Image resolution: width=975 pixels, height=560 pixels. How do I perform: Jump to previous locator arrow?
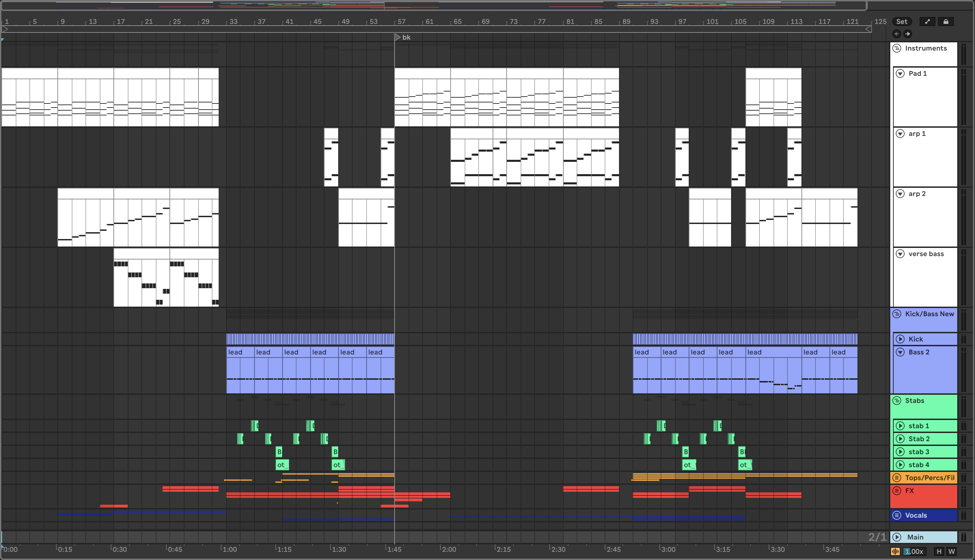(896, 34)
